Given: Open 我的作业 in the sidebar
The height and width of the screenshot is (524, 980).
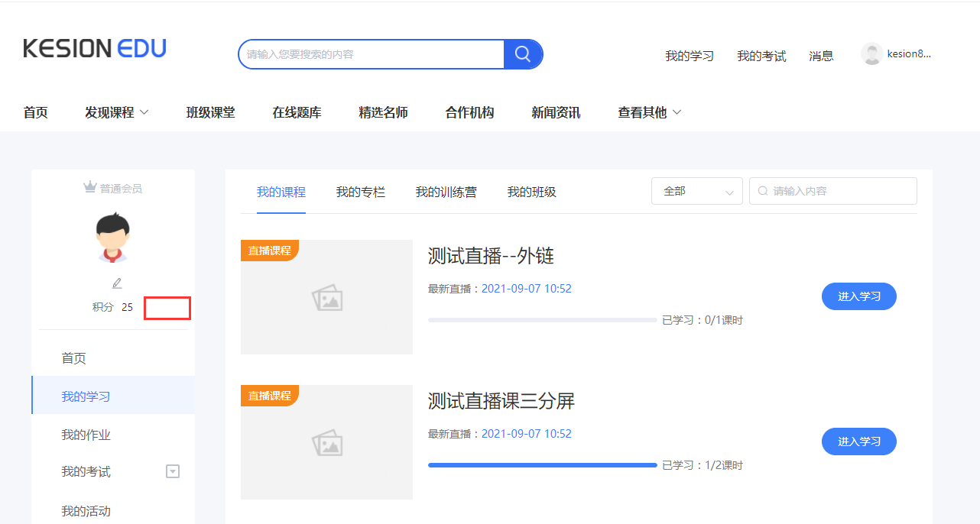Looking at the screenshot, I should 86,435.
